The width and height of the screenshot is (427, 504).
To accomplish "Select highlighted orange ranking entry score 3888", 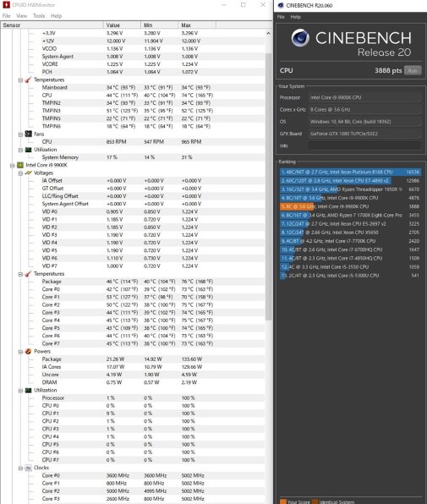I will [x=350, y=206].
